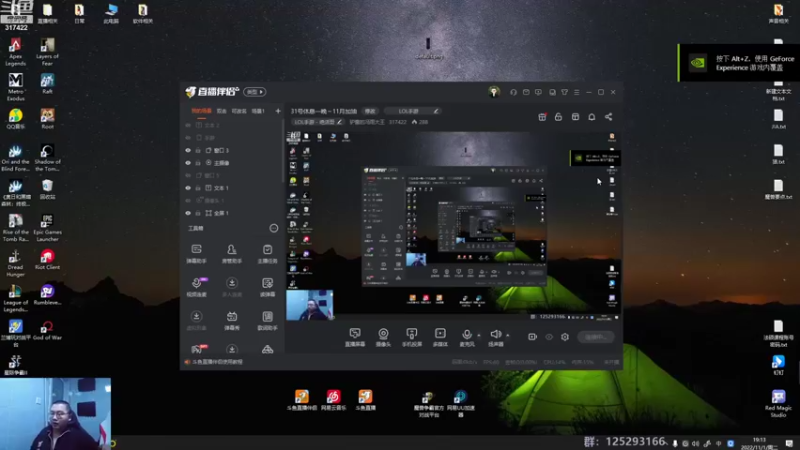Click the webcam thumbnail in the preview
The height and width of the screenshot is (450, 800).
click(x=310, y=305)
